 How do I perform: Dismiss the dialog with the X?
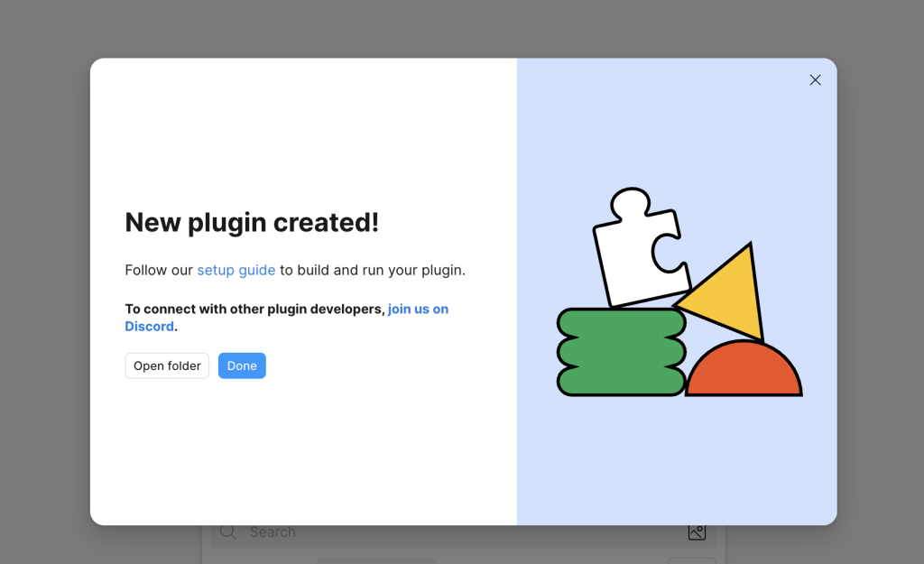click(x=815, y=79)
